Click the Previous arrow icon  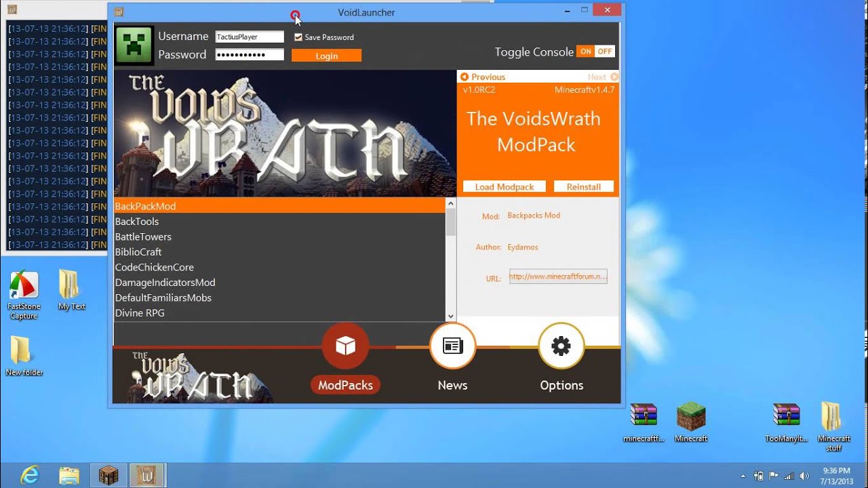coord(465,77)
